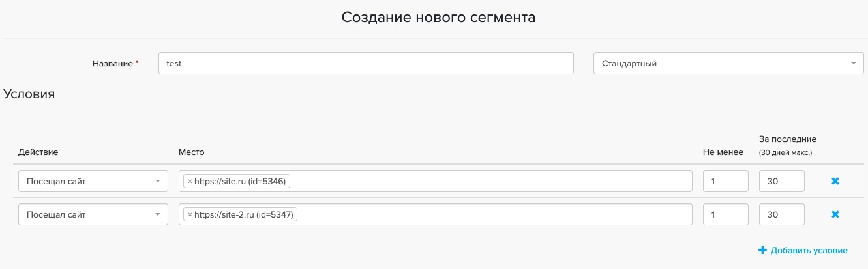
Task: Click empty space in first Место field
Action: tap(489, 182)
